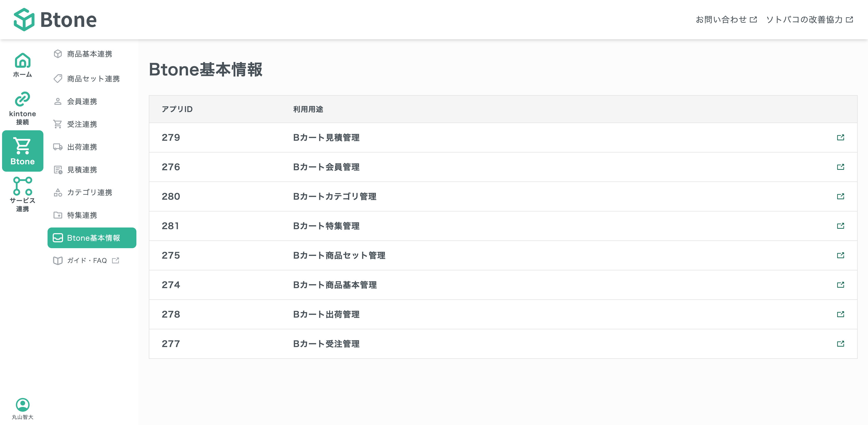Open the ガイド・FAQ page

86,260
